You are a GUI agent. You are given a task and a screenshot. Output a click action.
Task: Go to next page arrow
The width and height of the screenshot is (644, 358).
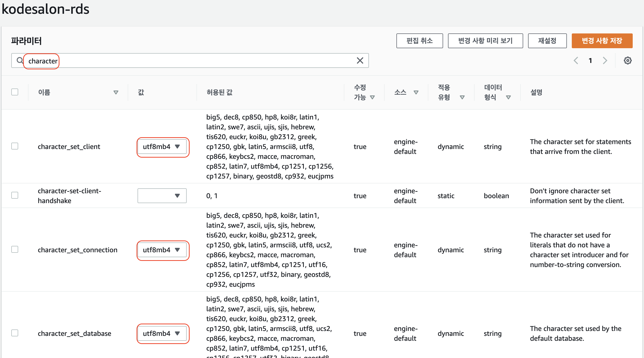click(x=605, y=60)
